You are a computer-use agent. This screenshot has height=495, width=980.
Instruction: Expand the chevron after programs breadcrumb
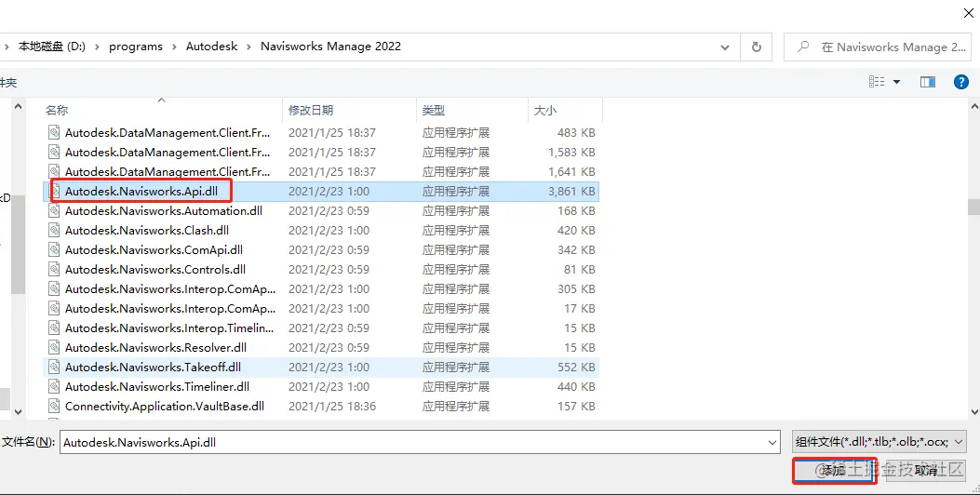[174, 47]
